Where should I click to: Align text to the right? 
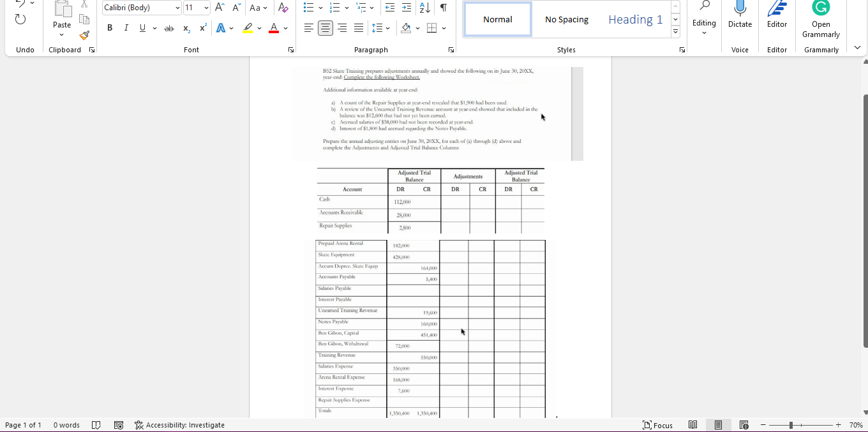342,28
